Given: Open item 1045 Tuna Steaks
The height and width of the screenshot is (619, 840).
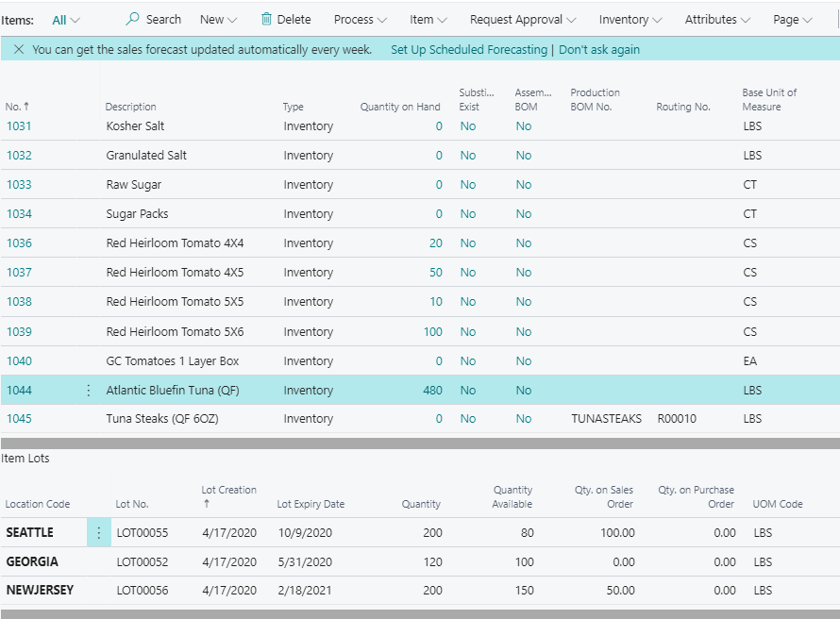Looking at the screenshot, I should pos(21,418).
